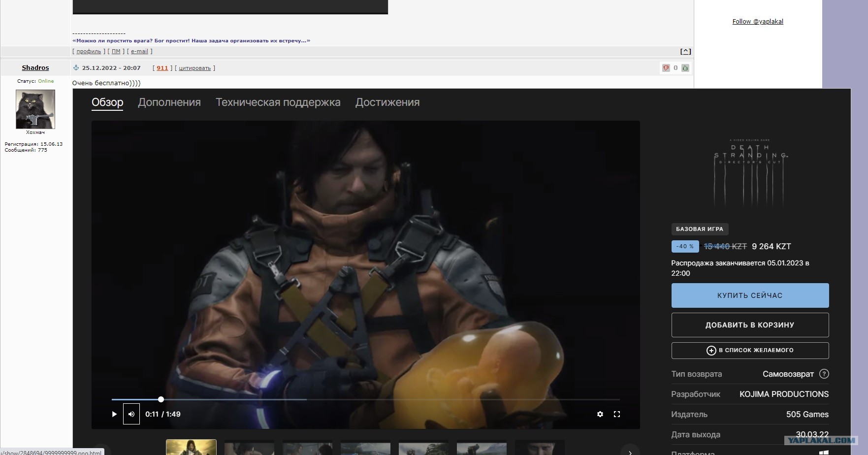Click Follow @yaplakal link
The image size is (868, 455).
coord(758,21)
